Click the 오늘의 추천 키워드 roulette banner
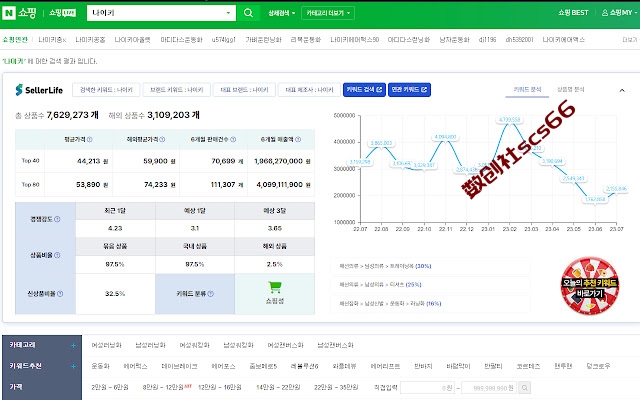The image size is (640, 400). point(590,286)
